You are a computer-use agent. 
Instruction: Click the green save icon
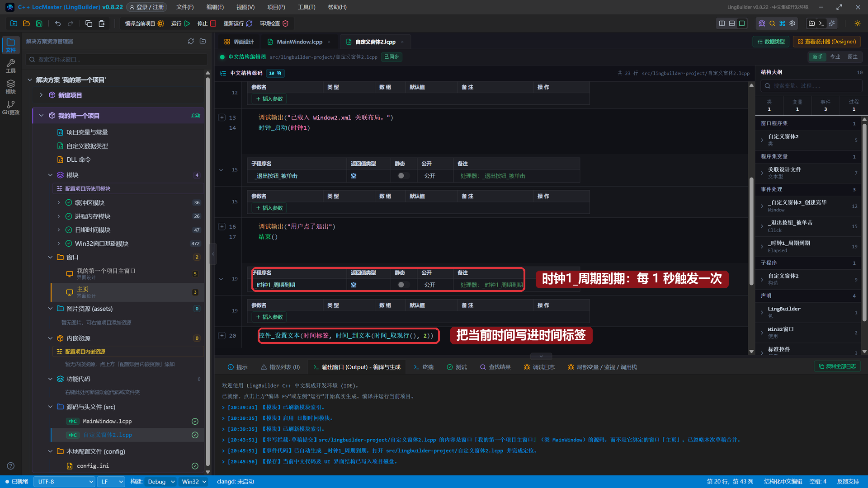click(x=39, y=23)
